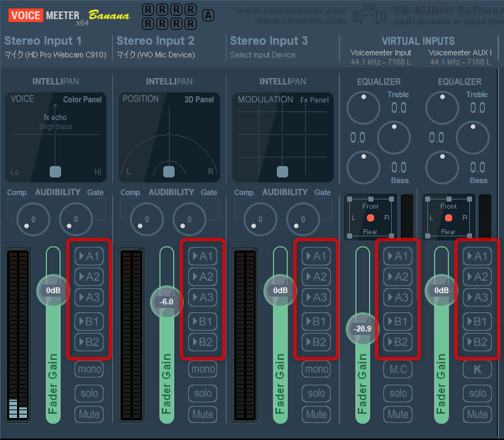
Task: Toggle K karaoke button on Voicemeeter AUX strip
Action: pos(477,369)
